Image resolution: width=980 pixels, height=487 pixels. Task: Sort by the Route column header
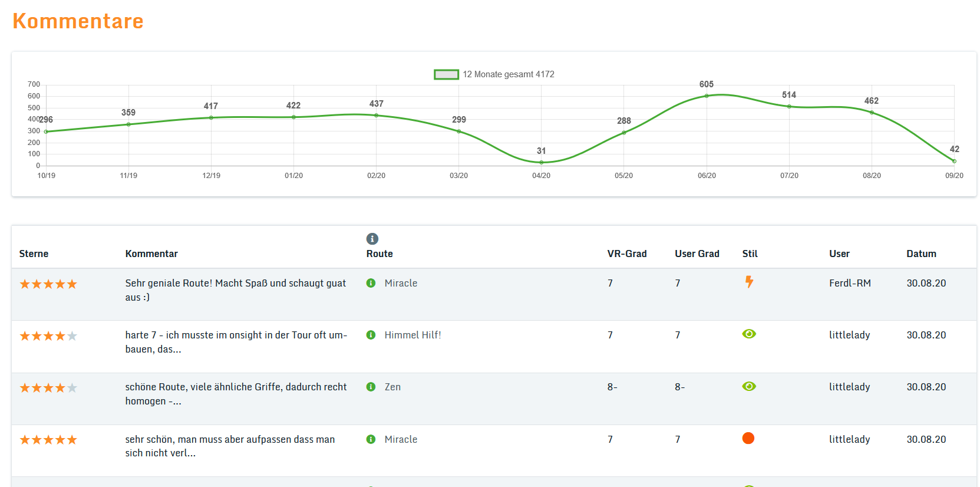tap(380, 254)
